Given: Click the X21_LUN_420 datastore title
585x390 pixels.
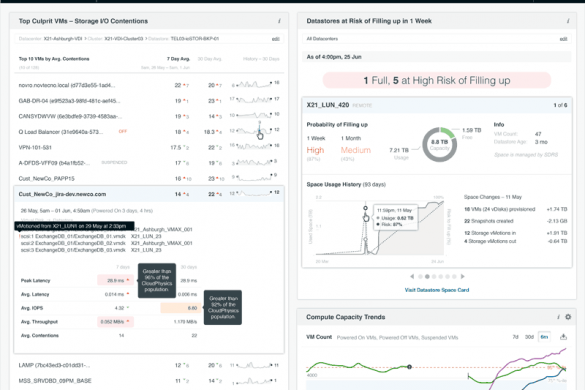Looking at the screenshot, I should 328,105.
